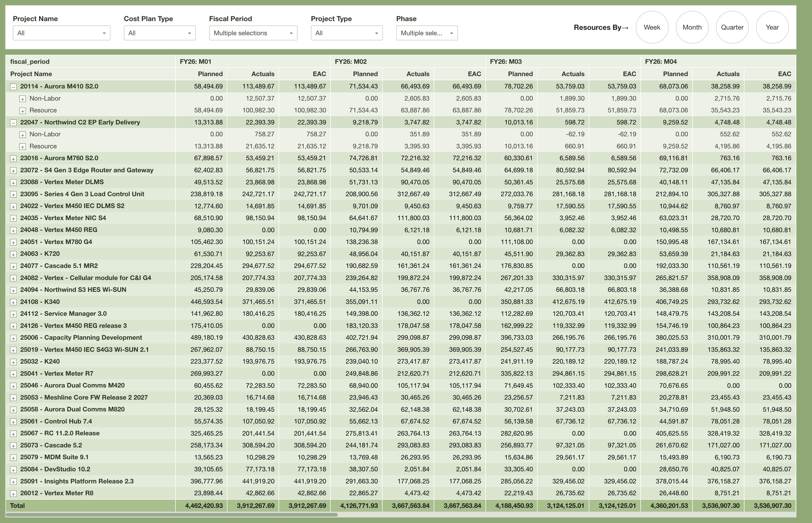Viewport: 812px width, 523px height.
Task: Expand Non-Labor under 22047 - Northwind C2 EP
Action: pyautogui.click(x=23, y=135)
